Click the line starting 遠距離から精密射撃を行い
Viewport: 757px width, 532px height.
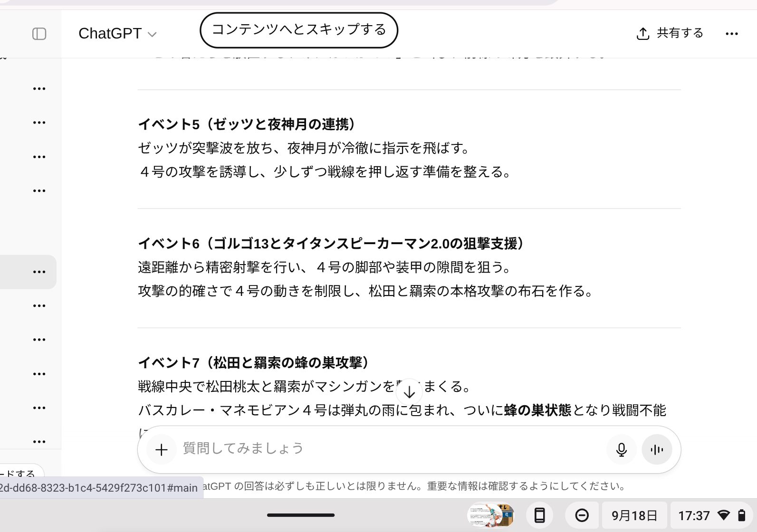325,267
